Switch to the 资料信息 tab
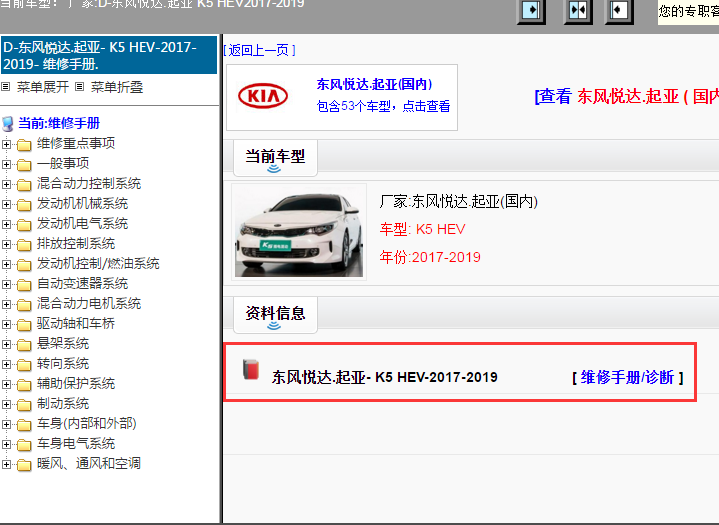The width and height of the screenshot is (719, 525). point(275,315)
